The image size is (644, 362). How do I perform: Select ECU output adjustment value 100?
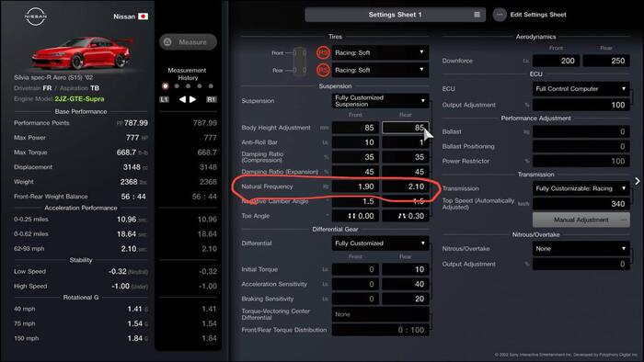581,105
